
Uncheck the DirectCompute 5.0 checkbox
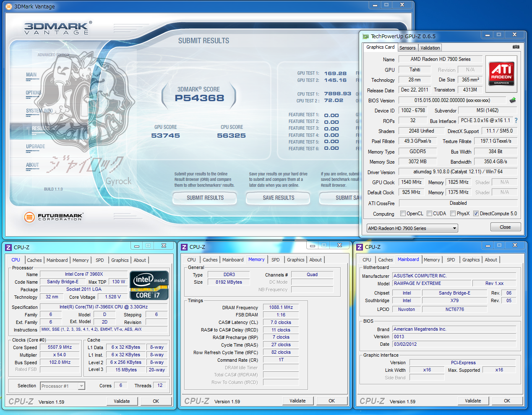click(x=476, y=214)
